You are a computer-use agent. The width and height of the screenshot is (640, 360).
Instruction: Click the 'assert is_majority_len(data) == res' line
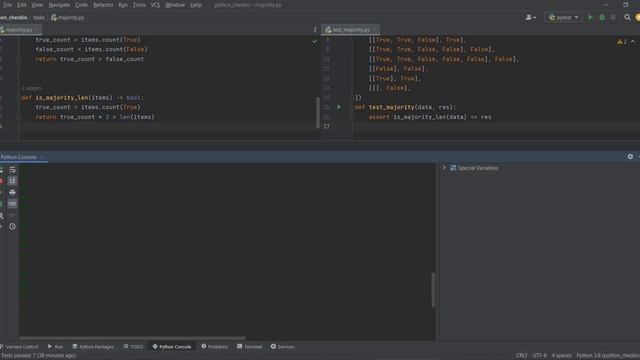(x=430, y=117)
